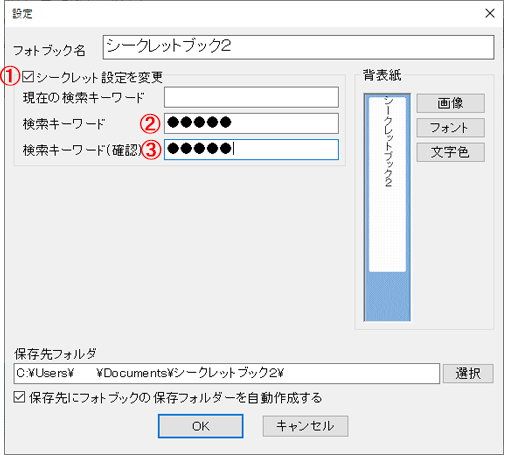Toggle the シークレット設定を変更 checkbox

28,77
